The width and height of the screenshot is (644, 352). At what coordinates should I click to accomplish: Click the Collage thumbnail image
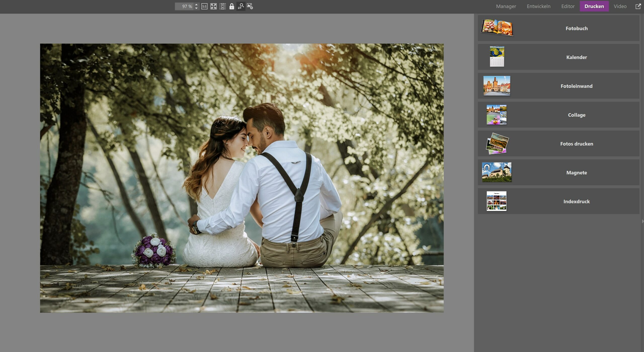click(x=496, y=115)
